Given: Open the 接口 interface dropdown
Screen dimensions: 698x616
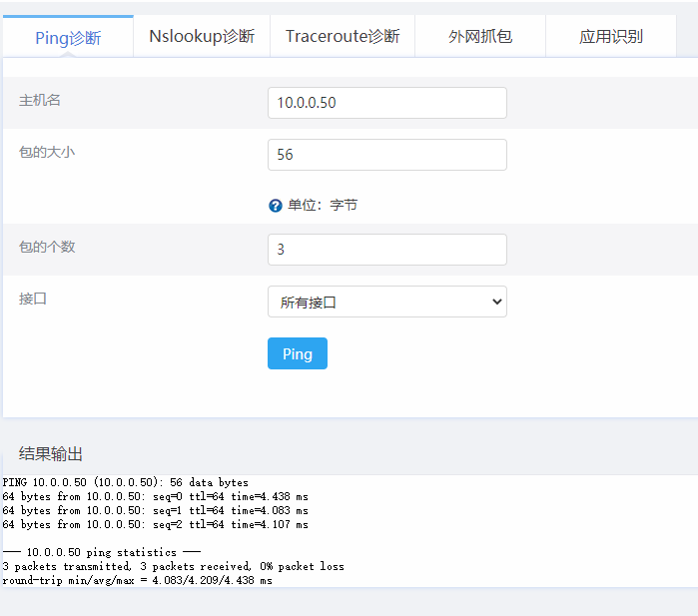Looking at the screenshot, I should pos(386,302).
